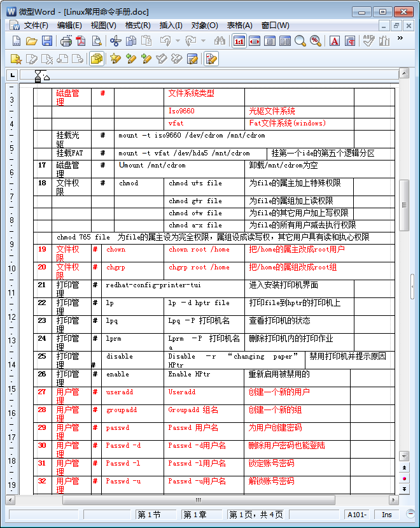The image size is (420, 528).
Task: Open the 表格(A) menu
Action: point(240,25)
